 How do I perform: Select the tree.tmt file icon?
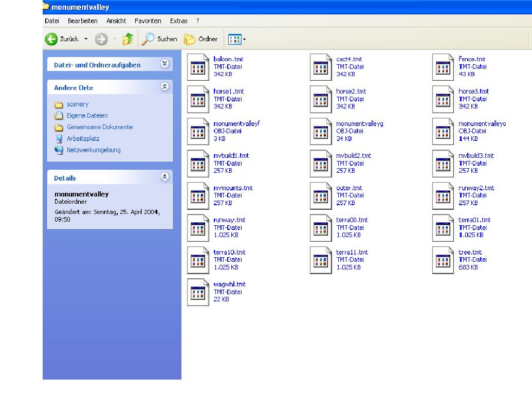point(443,260)
